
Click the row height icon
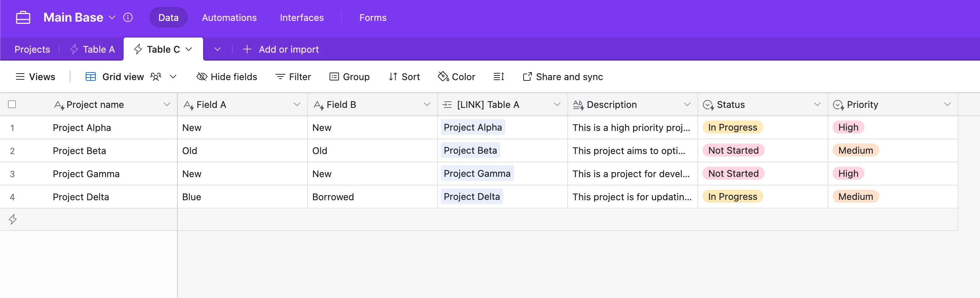pyautogui.click(x=498, y=77)
